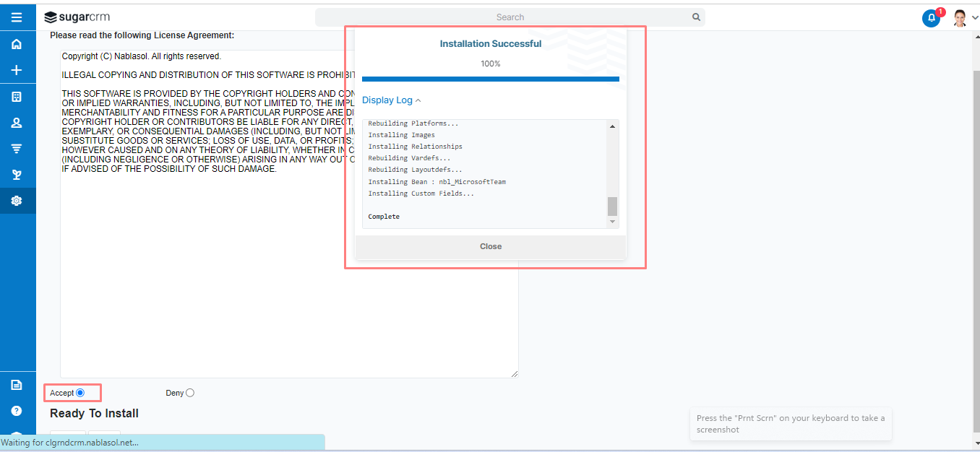
Task: Open the admin gear icon in sidebar
Action: pos(17,201)
